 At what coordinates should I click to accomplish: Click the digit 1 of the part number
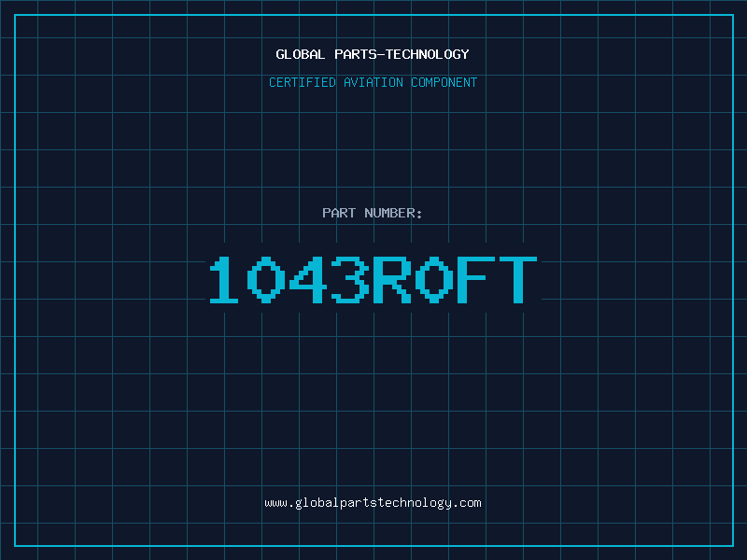pyautogui.click(x=224, y=279)
